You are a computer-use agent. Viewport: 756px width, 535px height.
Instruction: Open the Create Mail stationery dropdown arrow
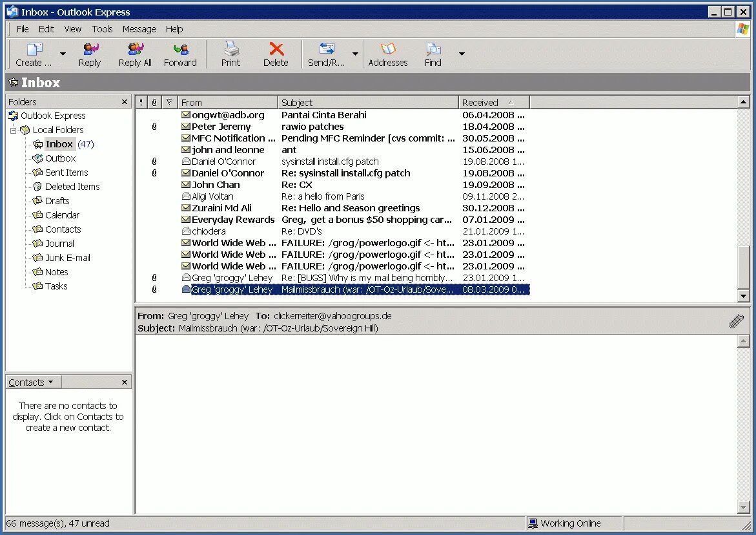63,54
